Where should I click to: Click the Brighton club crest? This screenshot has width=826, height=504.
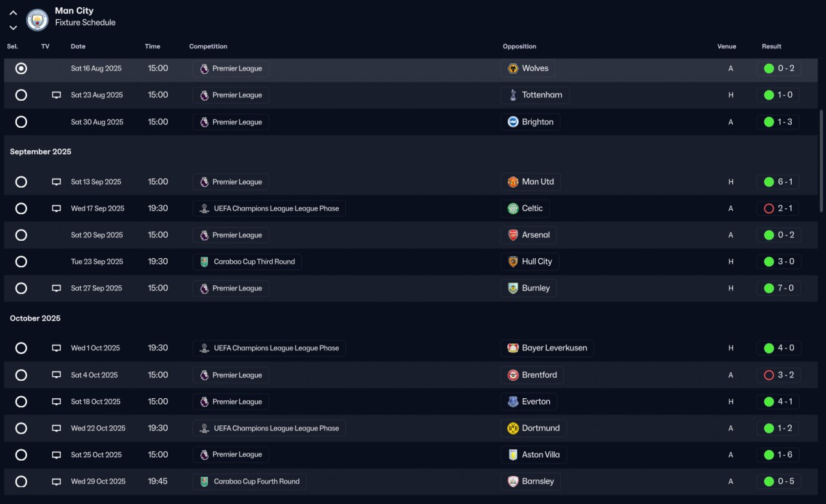[513, 122]
